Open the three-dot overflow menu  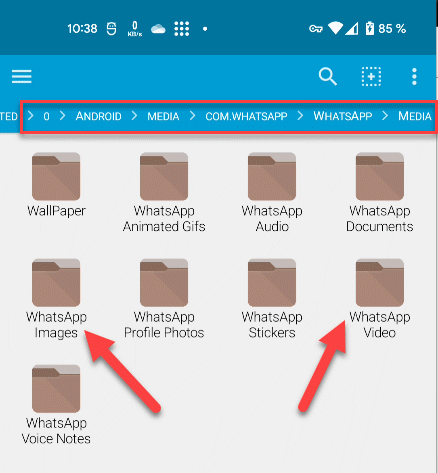414,77
